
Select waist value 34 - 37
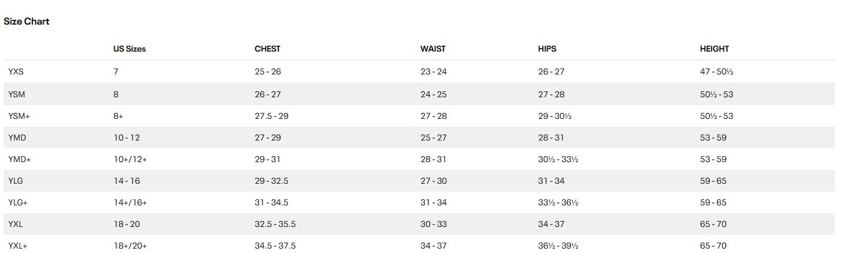pyautogui.click(x=434, y=246)
